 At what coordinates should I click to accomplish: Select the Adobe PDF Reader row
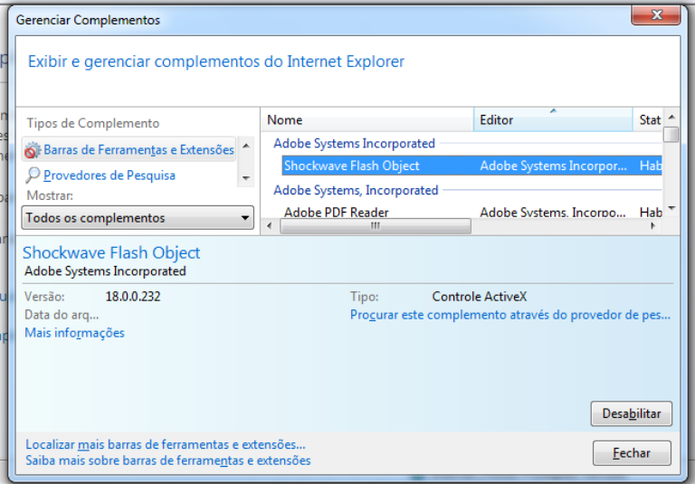click(x=472, y=212)
